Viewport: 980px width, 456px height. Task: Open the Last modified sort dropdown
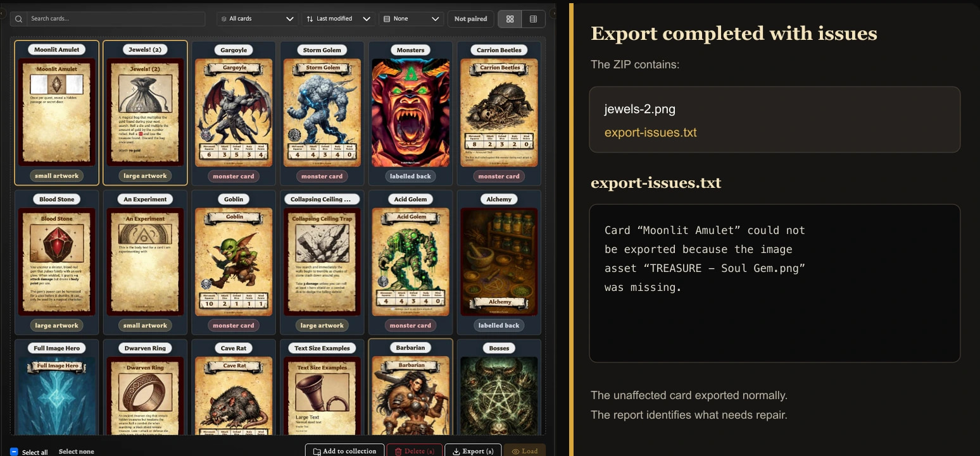pyautogui.click(x=339, y=19)
